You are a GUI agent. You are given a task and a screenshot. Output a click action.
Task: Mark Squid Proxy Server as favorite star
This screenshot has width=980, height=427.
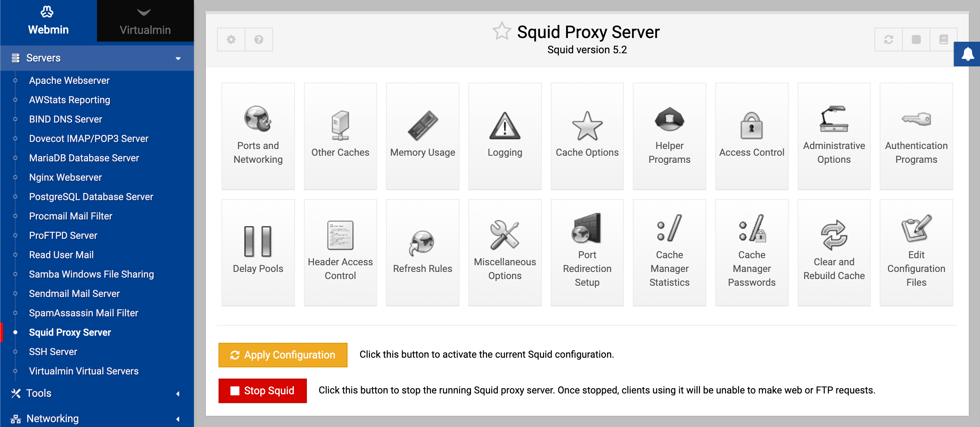tap(502, 31)
